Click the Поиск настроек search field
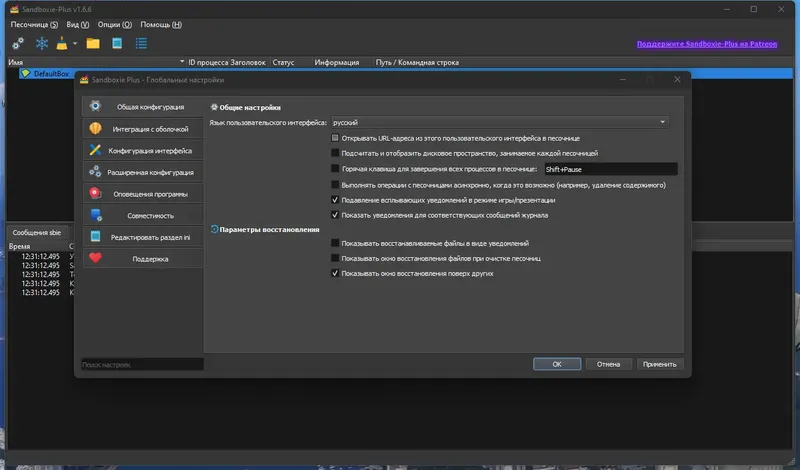The width and height of the screenshot is (800, 470). (x=142, y=364)
